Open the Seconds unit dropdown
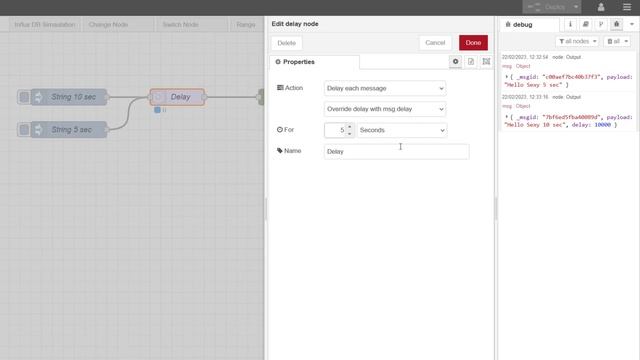The image size is (640, 360). coord(402,130)
